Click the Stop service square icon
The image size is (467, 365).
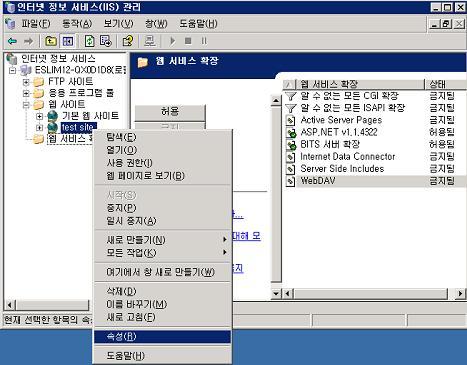tap(188, 41)
